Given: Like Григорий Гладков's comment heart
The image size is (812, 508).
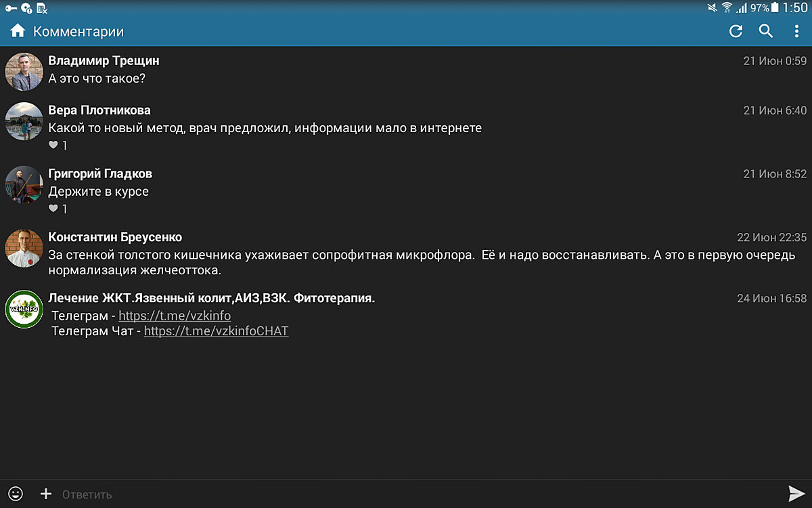Looking at the screenshot, I should (x=54, y=209).
